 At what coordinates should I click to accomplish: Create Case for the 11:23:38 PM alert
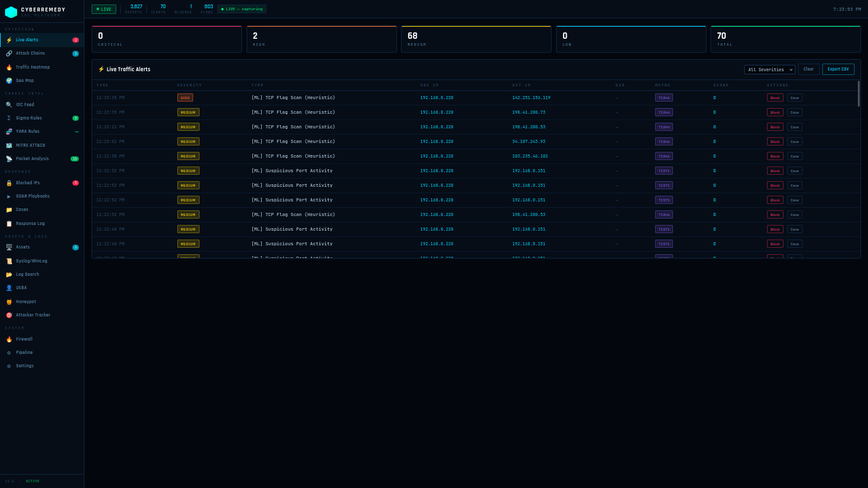point(795,98)
